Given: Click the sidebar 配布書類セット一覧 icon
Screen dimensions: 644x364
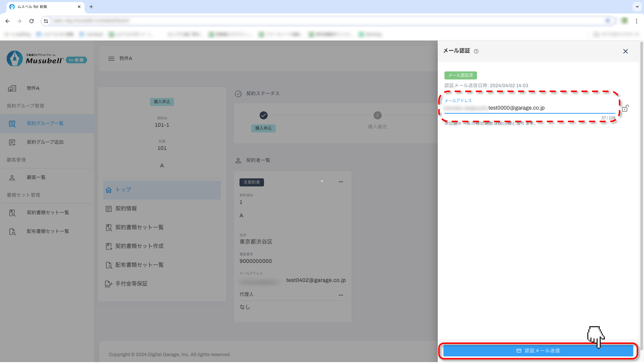Looking at the screenshot, I should 12,231.
